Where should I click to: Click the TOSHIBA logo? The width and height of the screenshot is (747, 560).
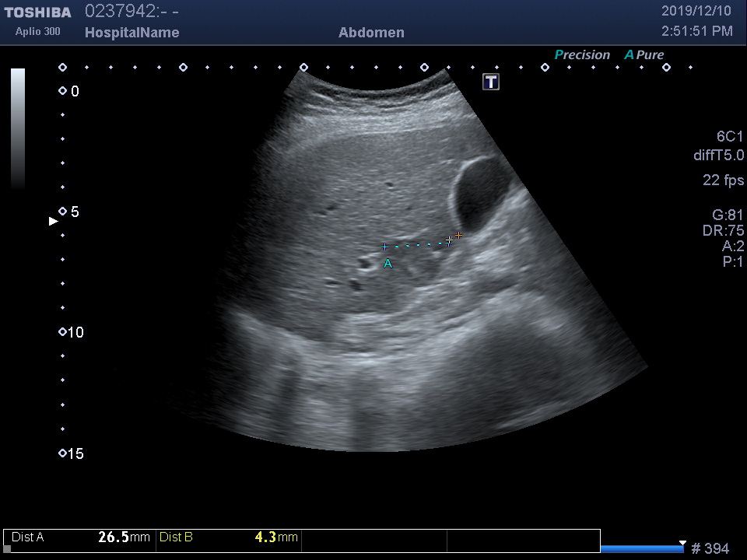click(x=37, y=12)
